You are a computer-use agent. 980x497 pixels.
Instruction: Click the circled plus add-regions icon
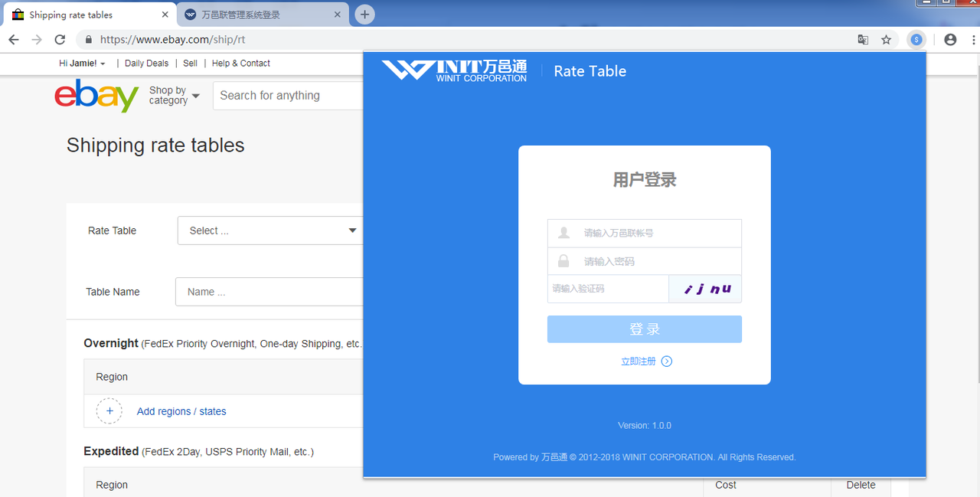(x=109, y=411)
